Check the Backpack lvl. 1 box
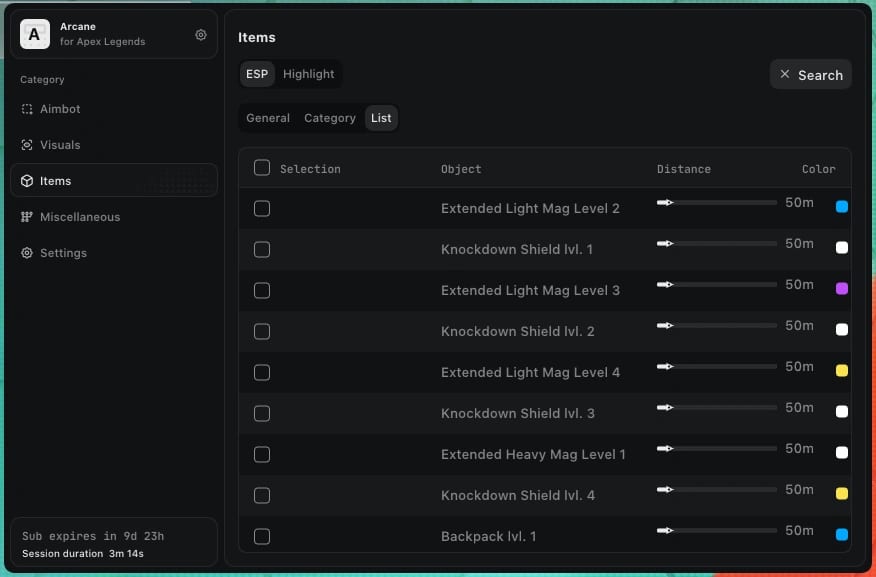 pos(262,537)
